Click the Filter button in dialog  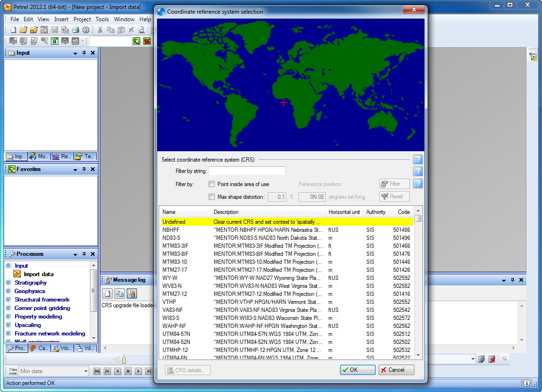[x=395, y=184]
